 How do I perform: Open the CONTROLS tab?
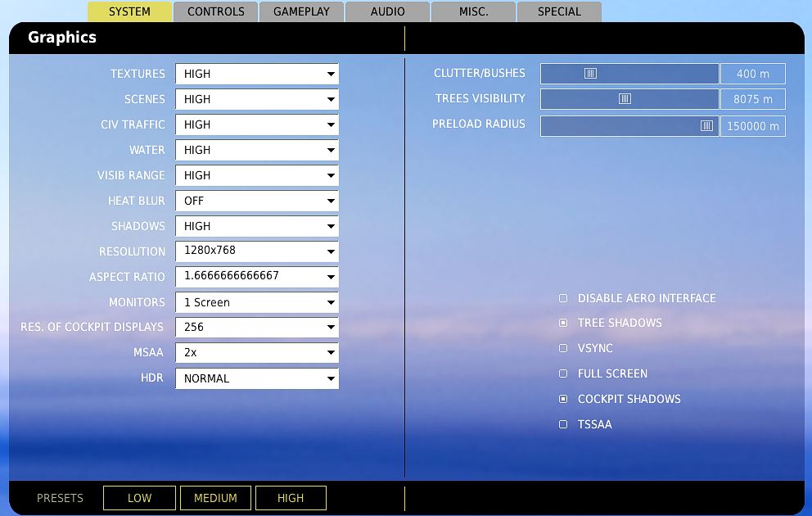pos(215,11)
